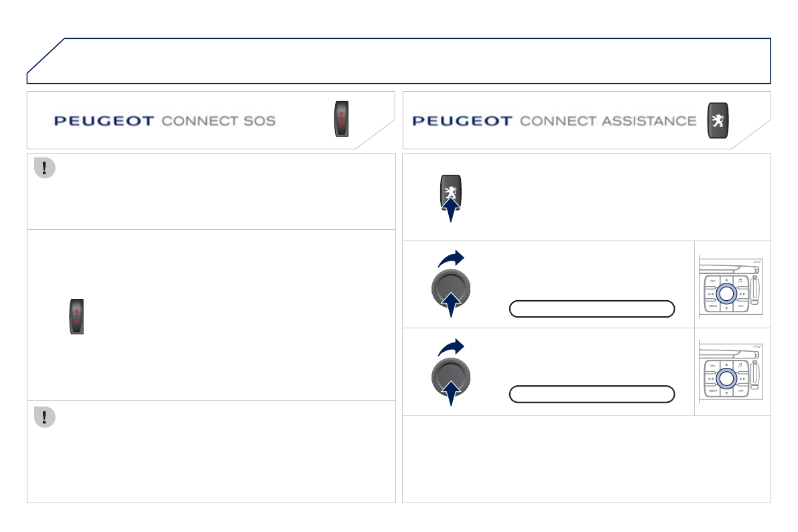
Task: Click highlighted center dial in first panel diagram
Action: [x=726, y=293]
